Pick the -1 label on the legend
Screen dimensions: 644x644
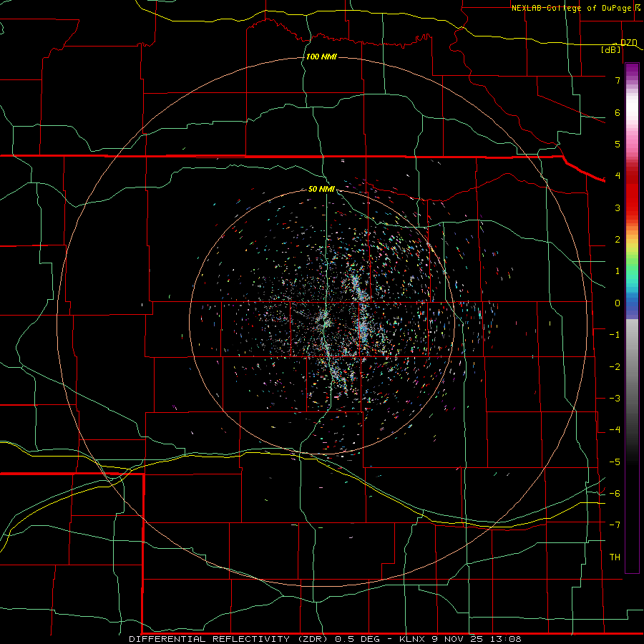(x=615, y=335)
